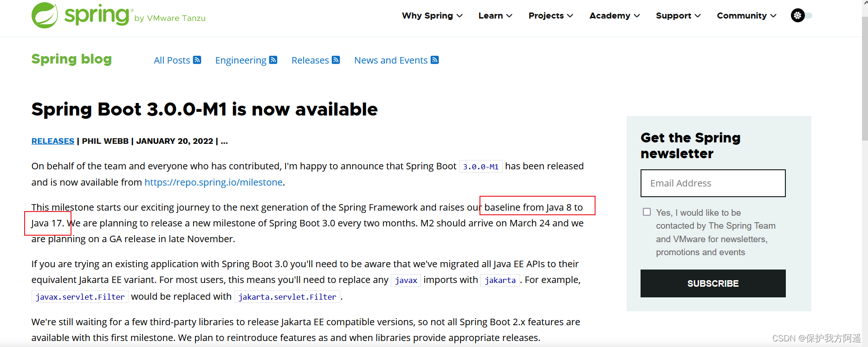Open RSS feed icon next to All Posts
Screen dimensions: 868x347
[x=197, y=60]
